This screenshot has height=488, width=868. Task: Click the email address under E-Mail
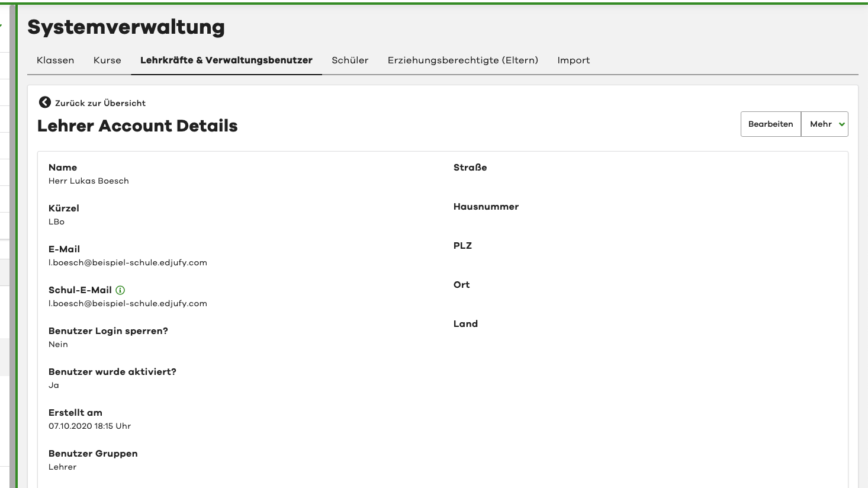tap(128, 263)
